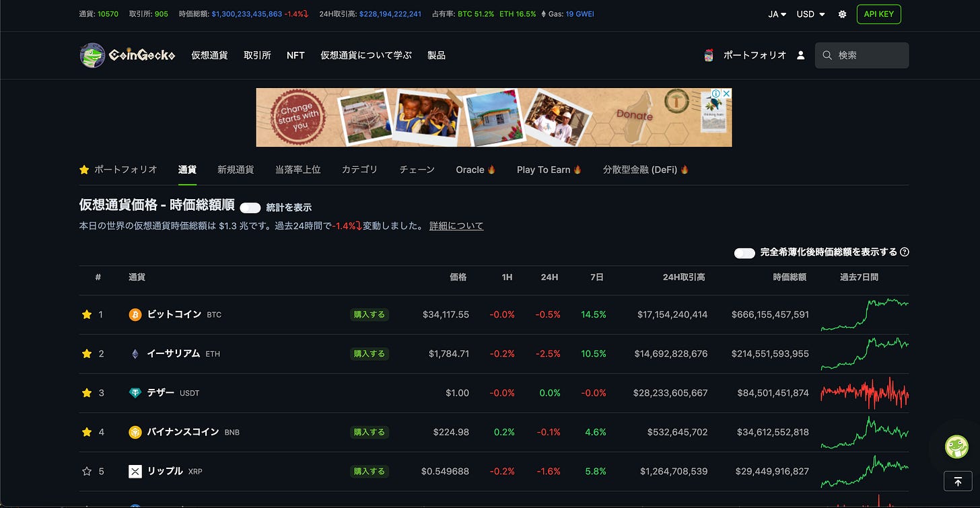Click 購入する for BNB
Screen dimensions: 980x508
370,432
